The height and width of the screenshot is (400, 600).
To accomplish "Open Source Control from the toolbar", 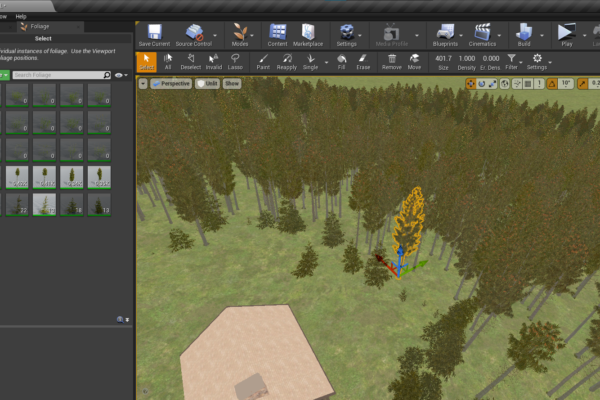I will click(194, 32).
